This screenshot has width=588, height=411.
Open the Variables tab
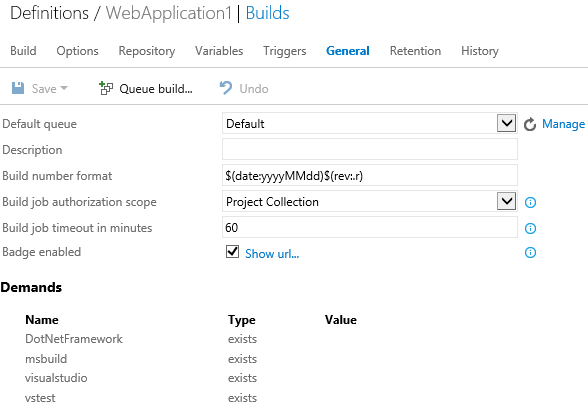pyautogui.click(x=219, y=51)
